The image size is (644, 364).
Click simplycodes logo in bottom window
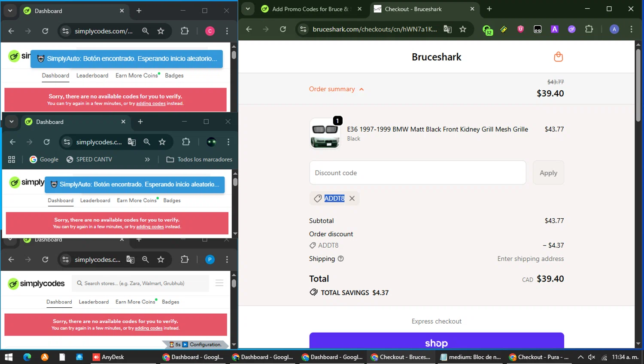36,284
